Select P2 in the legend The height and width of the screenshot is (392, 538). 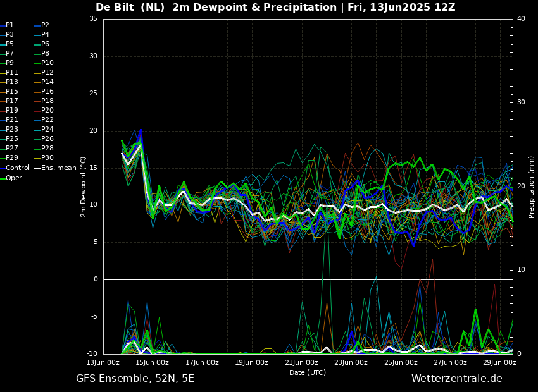tap(45, 25)
